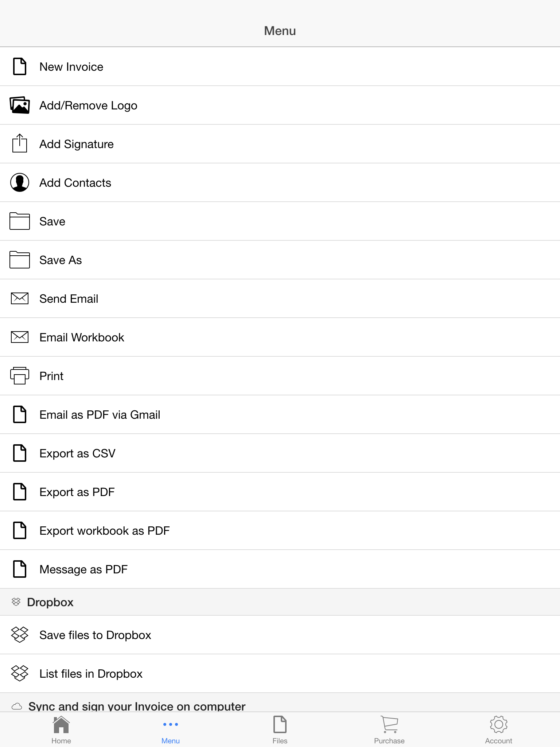
Task: Click the Add/Remove Logo picture icon
Action: pos(20,105)
